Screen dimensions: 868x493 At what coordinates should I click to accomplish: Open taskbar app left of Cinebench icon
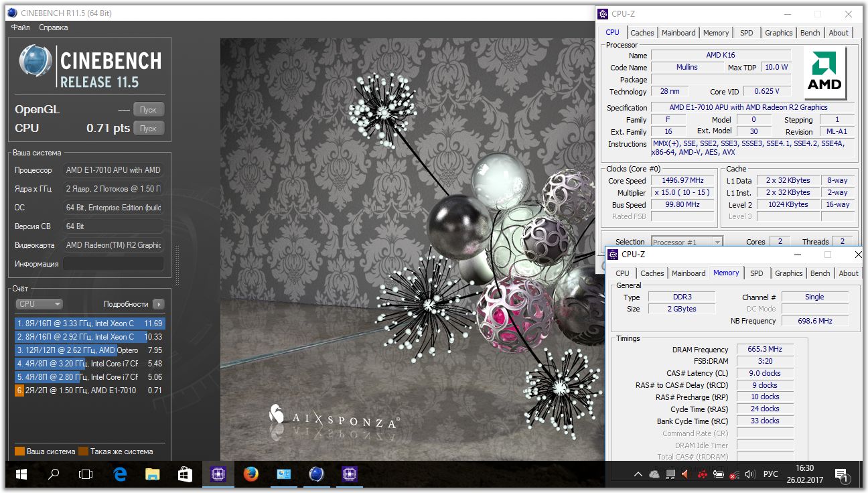pos(284,474)
